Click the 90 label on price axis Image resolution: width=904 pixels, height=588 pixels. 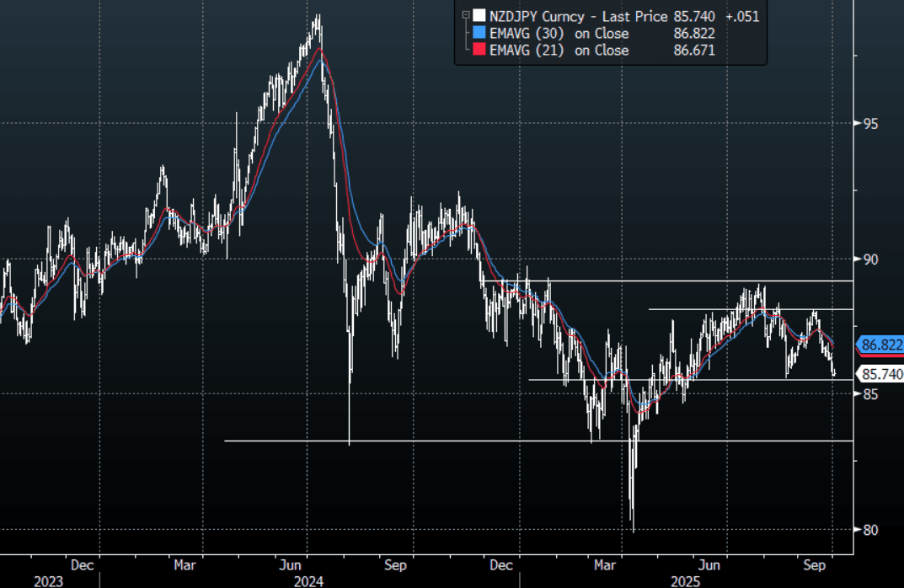pos(870,259)
